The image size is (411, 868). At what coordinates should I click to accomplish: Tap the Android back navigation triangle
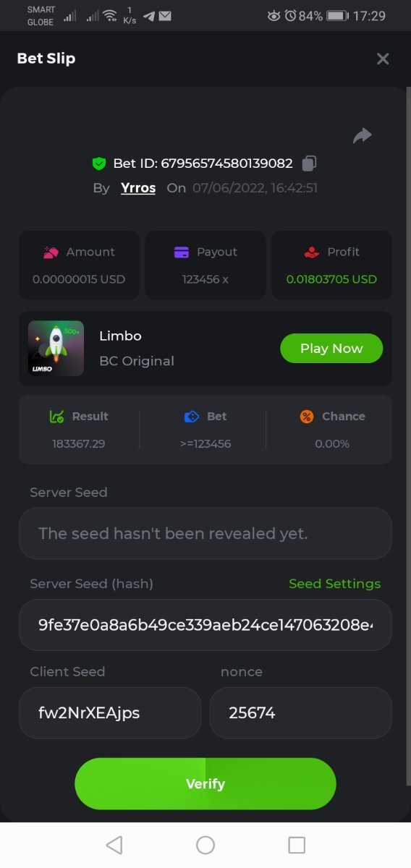click(x=114, y=845)
